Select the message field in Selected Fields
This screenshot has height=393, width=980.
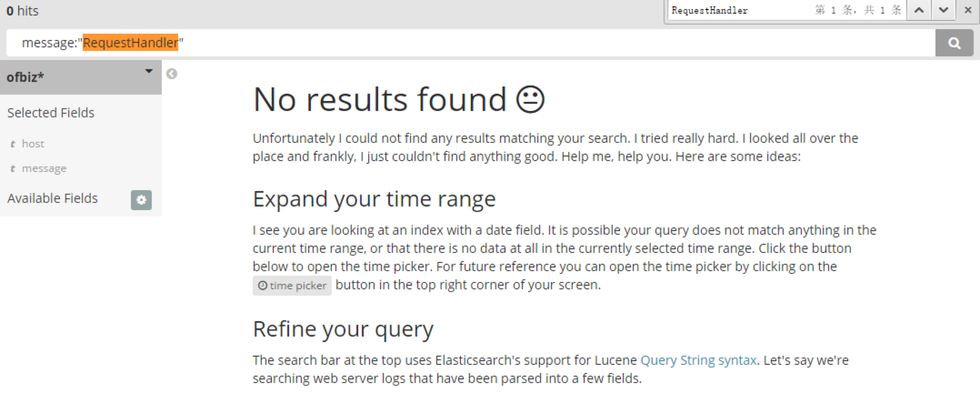tap(44, 169)
